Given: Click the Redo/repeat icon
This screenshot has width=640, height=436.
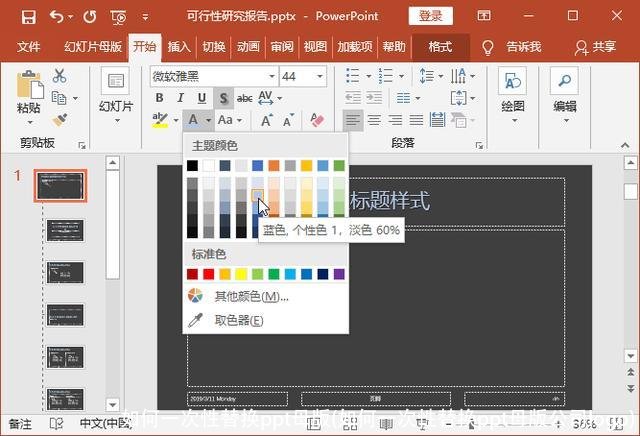Looking at the screenshot, I should point(90,17).
